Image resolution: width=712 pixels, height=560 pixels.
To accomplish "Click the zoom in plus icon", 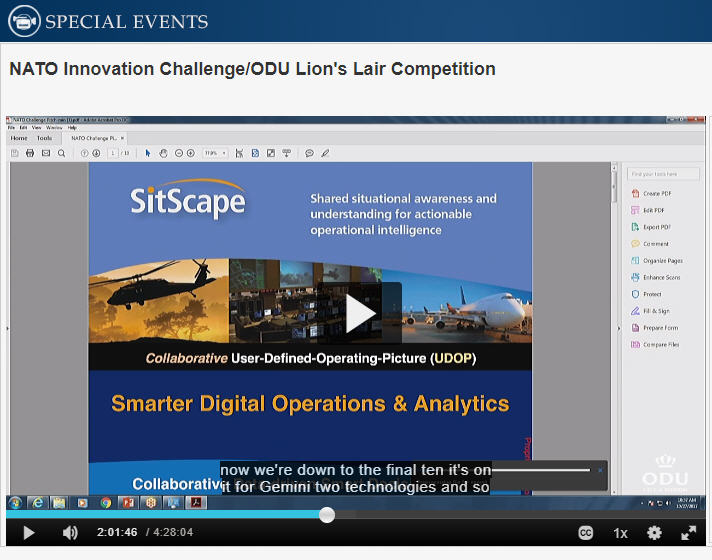I will click(x=191, y=153).
